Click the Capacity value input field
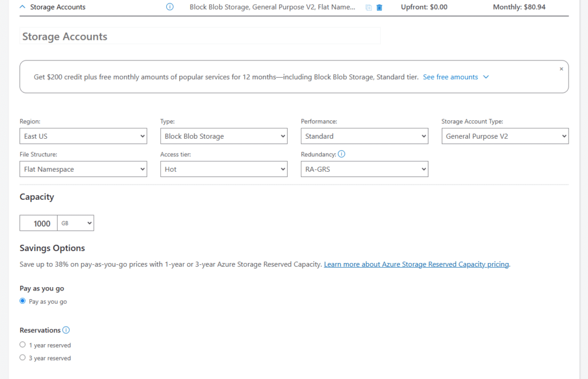 tap(38, 223)
